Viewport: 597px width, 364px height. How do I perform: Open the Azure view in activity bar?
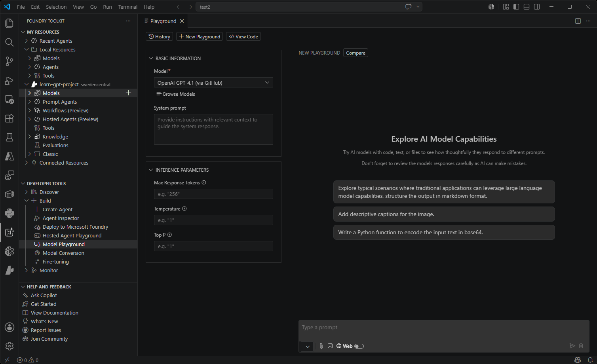[9, 156]
